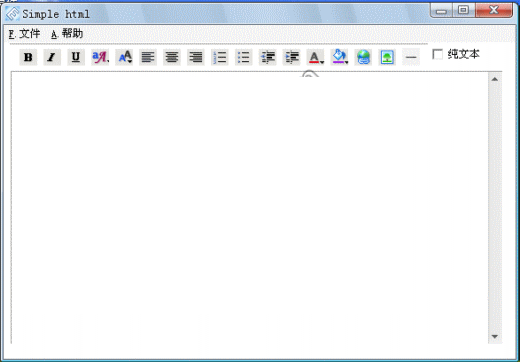Toggle Italic formatting
The image size is (520, 362).
coord(52,57)
